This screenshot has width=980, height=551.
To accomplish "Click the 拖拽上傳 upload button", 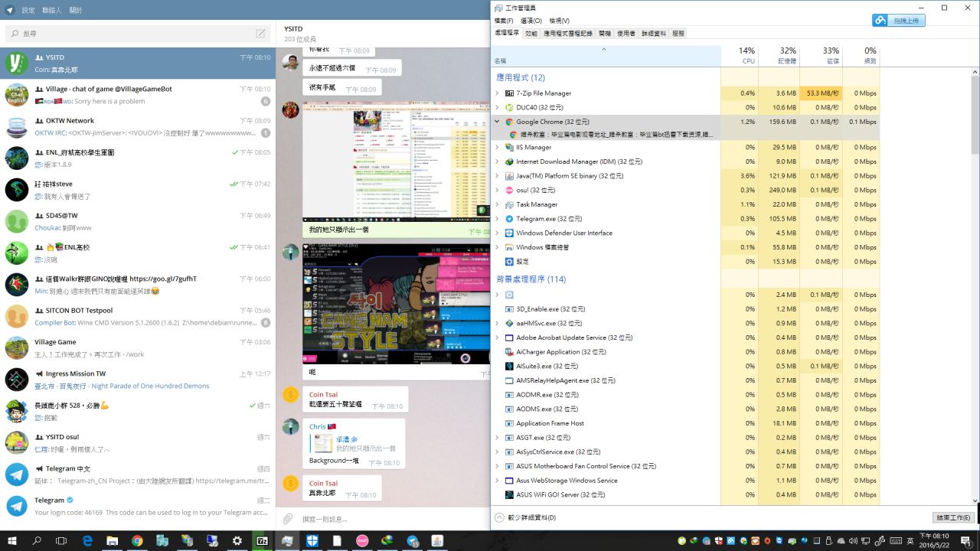I will (x=899, y=21).
